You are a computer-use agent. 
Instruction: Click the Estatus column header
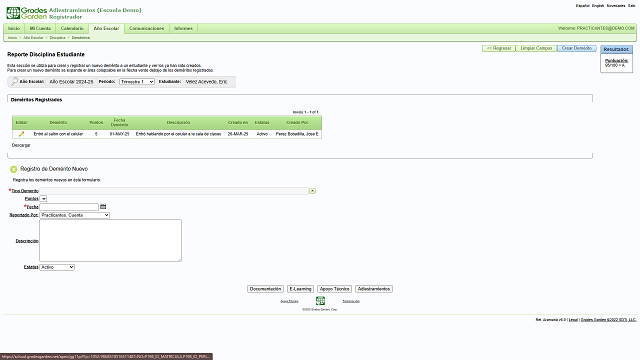(x=262, y=122)
